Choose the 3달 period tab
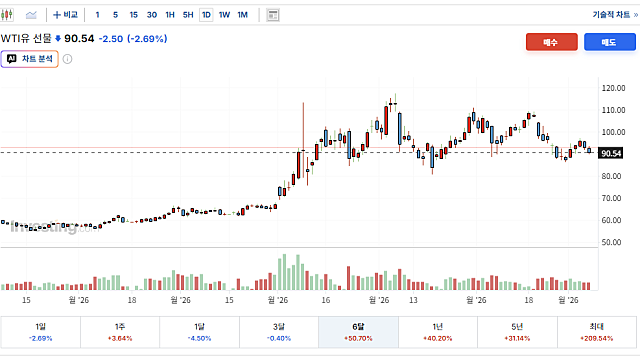Viewport: 640px width, 360px height. pos(279,332)
